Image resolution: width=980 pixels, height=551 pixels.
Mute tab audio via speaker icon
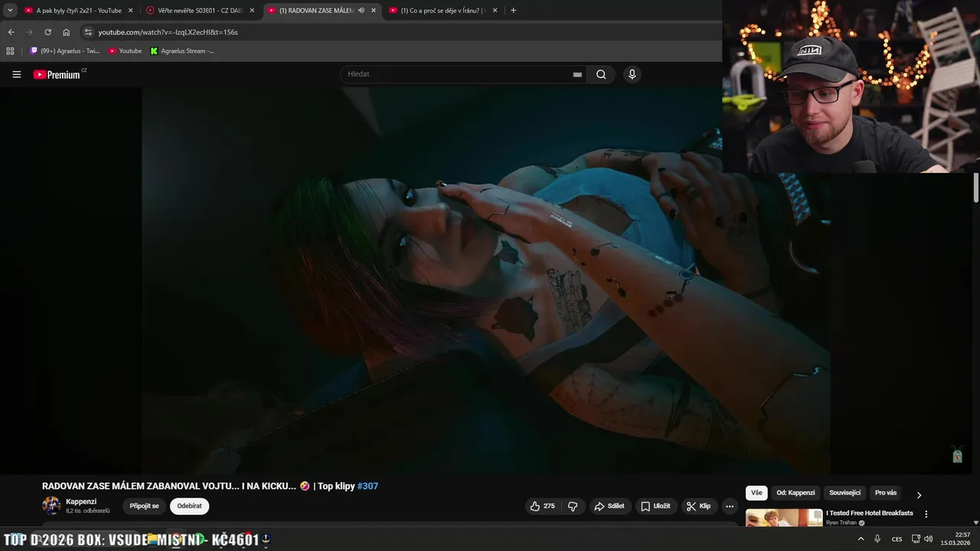361,11
